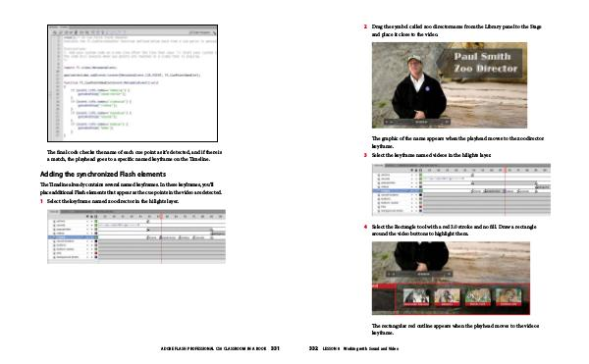The height and width of the screenshot is (364, 589).
Task: Click the outline box icon above the layer list in the left timeline
Action: pos(96,217)
